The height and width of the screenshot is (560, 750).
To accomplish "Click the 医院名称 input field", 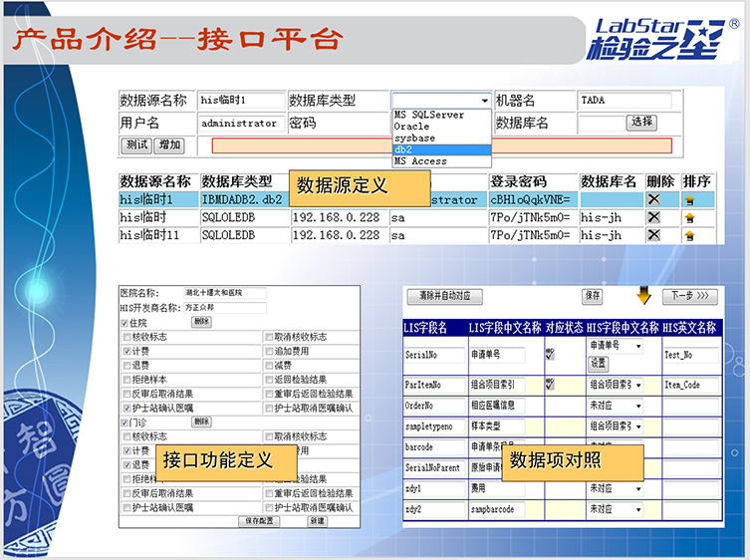I will tap(225, 293).
